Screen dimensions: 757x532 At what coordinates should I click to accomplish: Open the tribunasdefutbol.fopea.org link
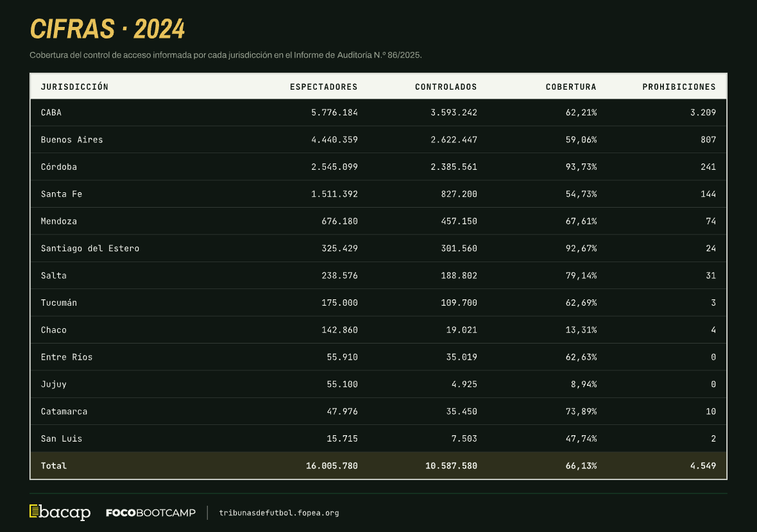pos(279,513)
